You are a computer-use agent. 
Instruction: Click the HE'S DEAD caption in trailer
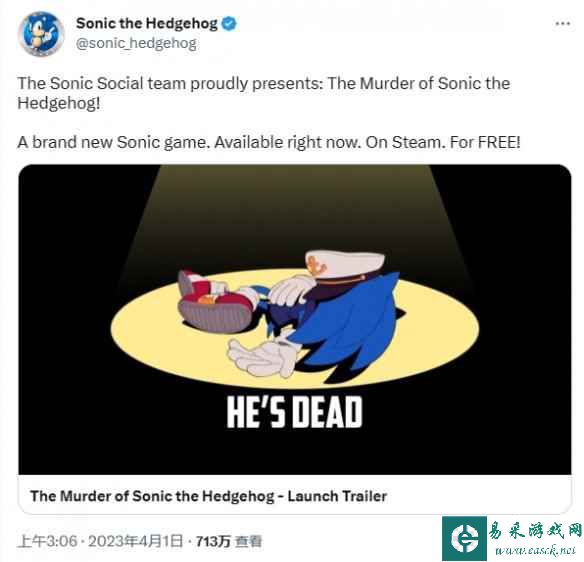294,412
